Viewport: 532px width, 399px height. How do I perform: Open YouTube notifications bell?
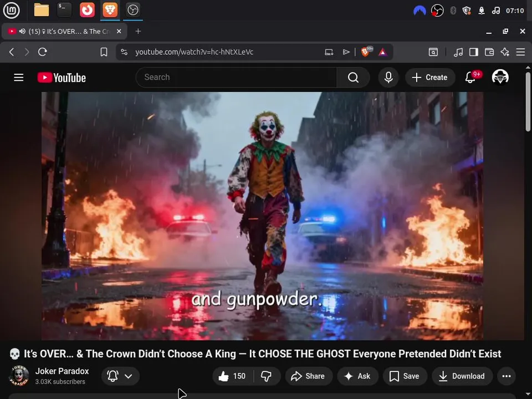coord(470,78)
